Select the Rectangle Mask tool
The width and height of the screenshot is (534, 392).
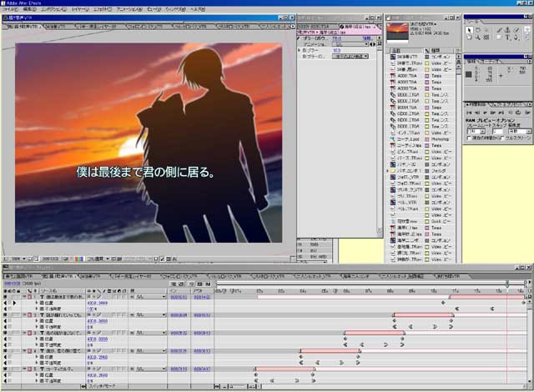tap(499, 37)
